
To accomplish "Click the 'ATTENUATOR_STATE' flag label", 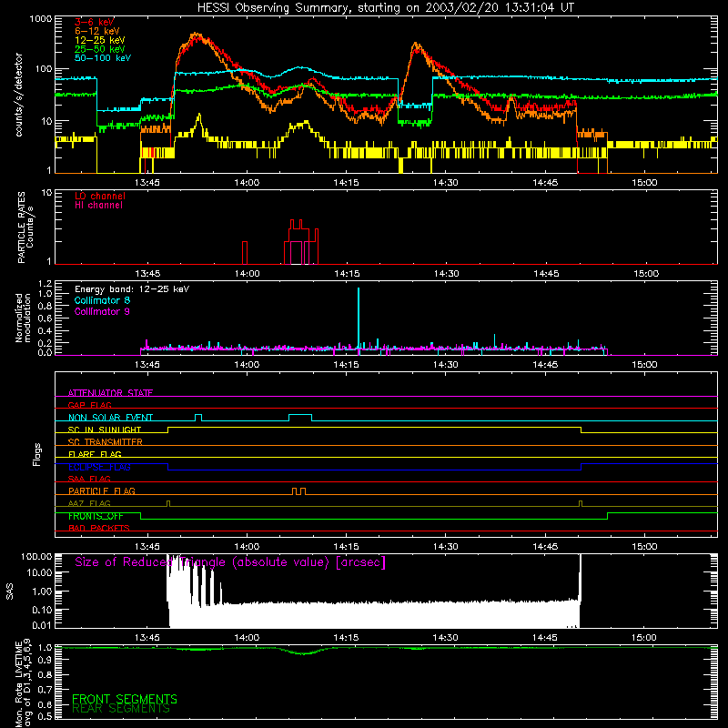I will (x=110, y=393).
